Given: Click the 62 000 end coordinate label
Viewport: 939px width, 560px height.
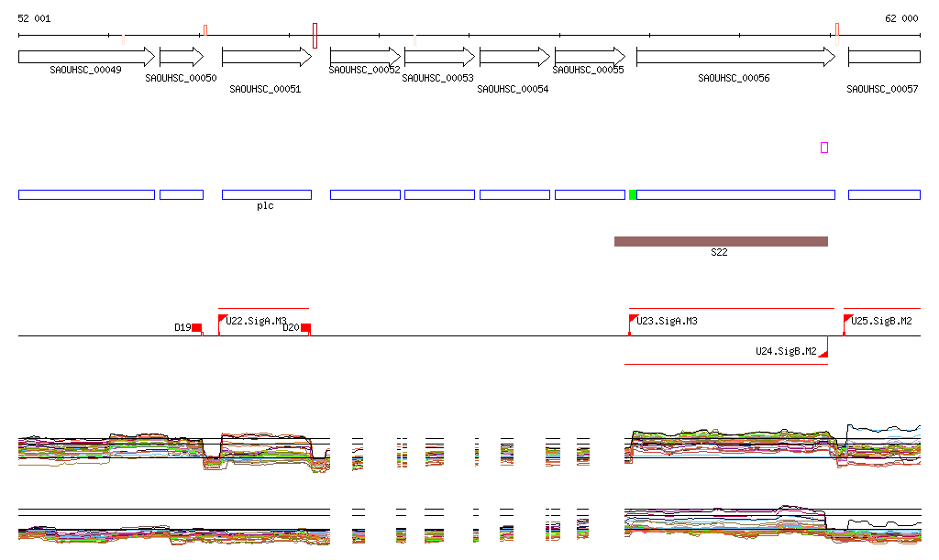Looking at the screenshot, I should (x=901, y=18).
